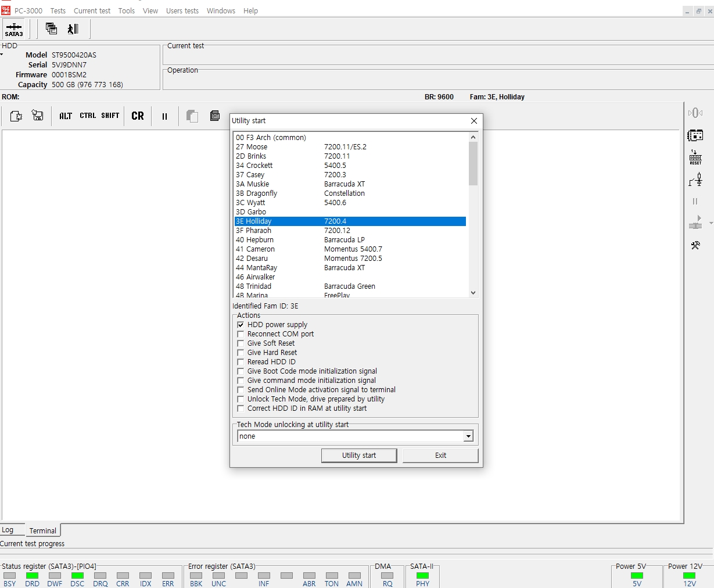The height and width of the screenshot is (588, 714).
Task: Click the CR terminal toolbar icon
Action: point(138,116)
